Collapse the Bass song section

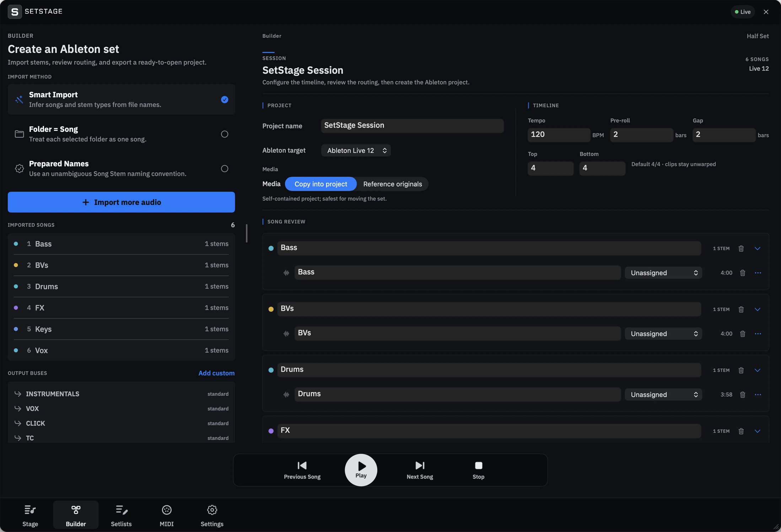757,248
